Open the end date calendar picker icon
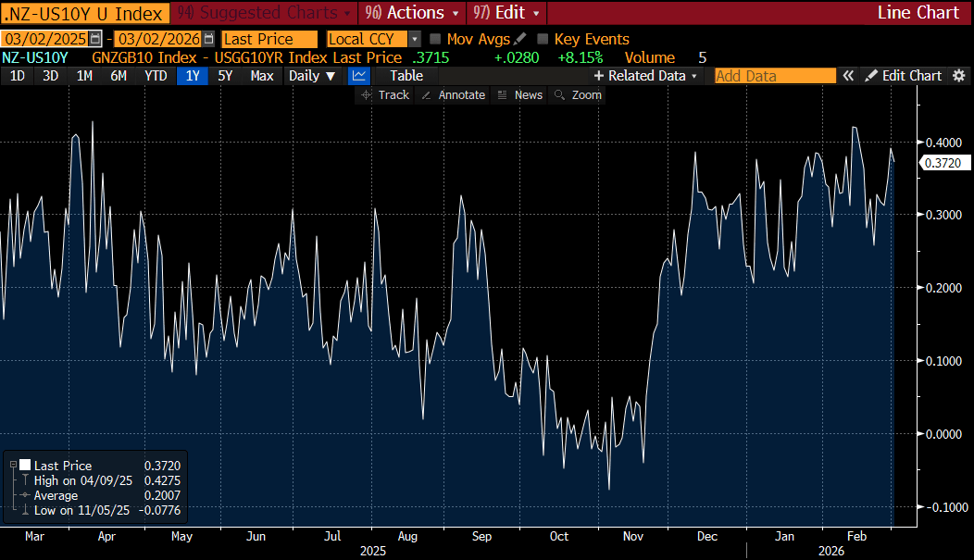This screenshot has height=560, width=974. click(x=208, y=39)
